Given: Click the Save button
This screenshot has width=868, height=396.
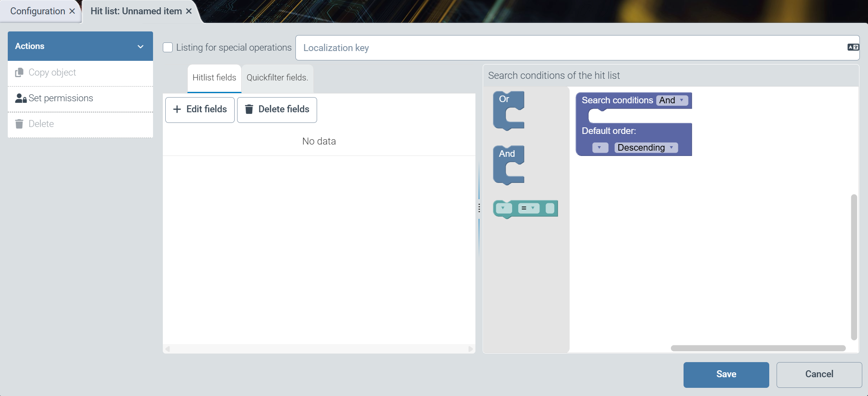Looking at the screenshot, I should pos(726,374).
